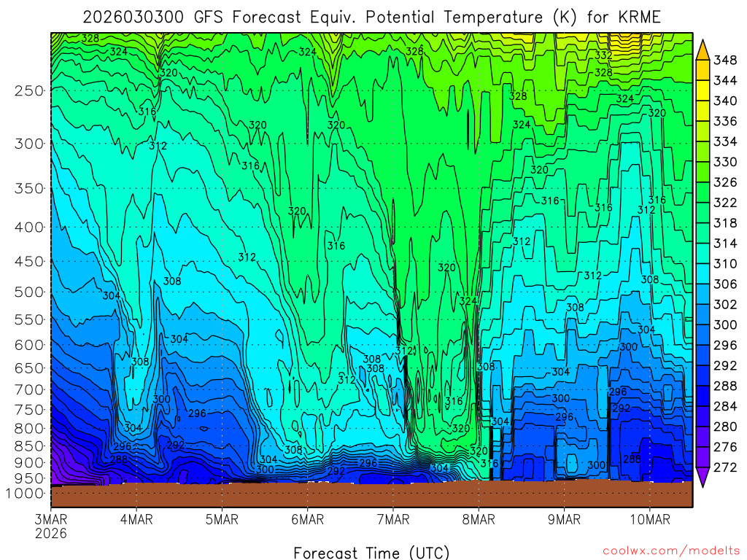Select the 318 color bar value
Screen dimensions: 747x560
pos(725,223)
